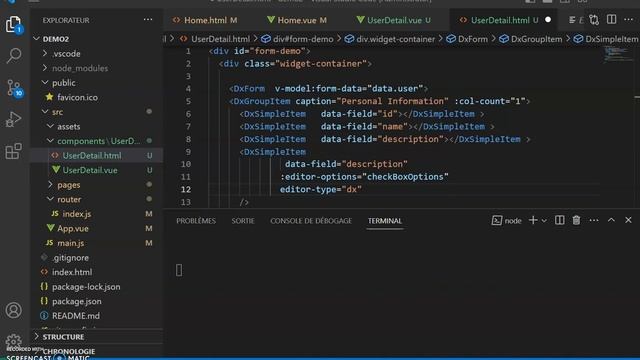Switch to Home.html editor tab
The width and height of the screenshot is (640, 360).
point(205,20)
